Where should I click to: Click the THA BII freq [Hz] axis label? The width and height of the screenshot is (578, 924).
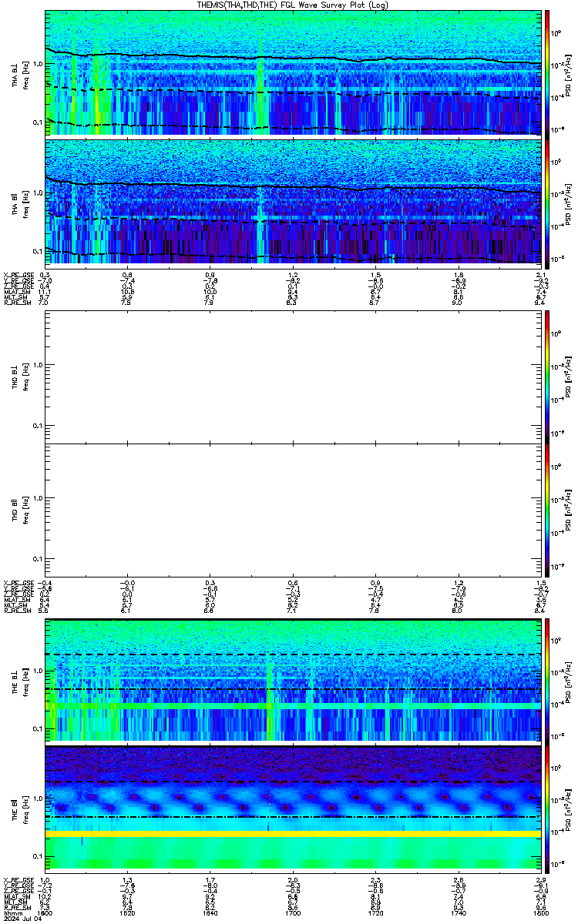tap(25, 203)
